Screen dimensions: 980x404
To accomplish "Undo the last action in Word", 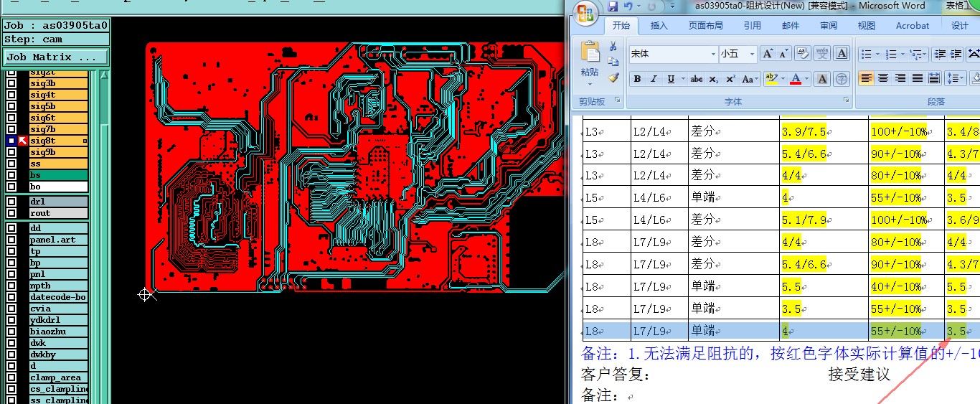I will point(628,6).
